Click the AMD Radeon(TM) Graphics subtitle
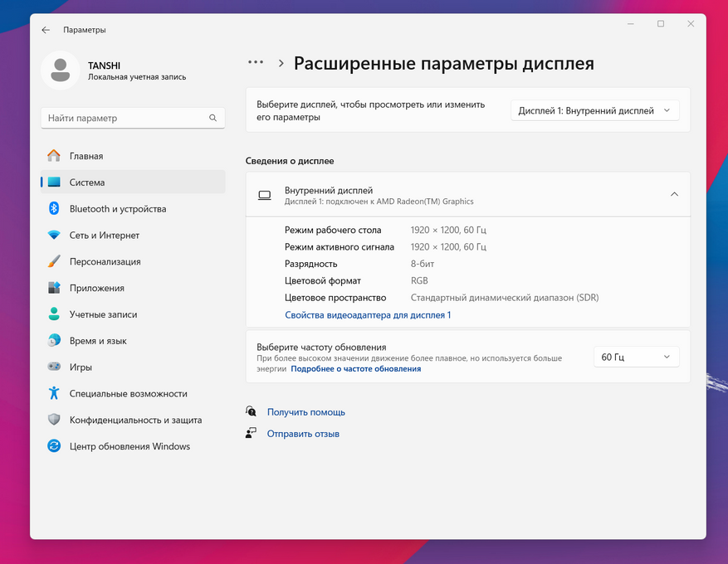The width and height of the screenshot is (728, 564). coord(379,202)
